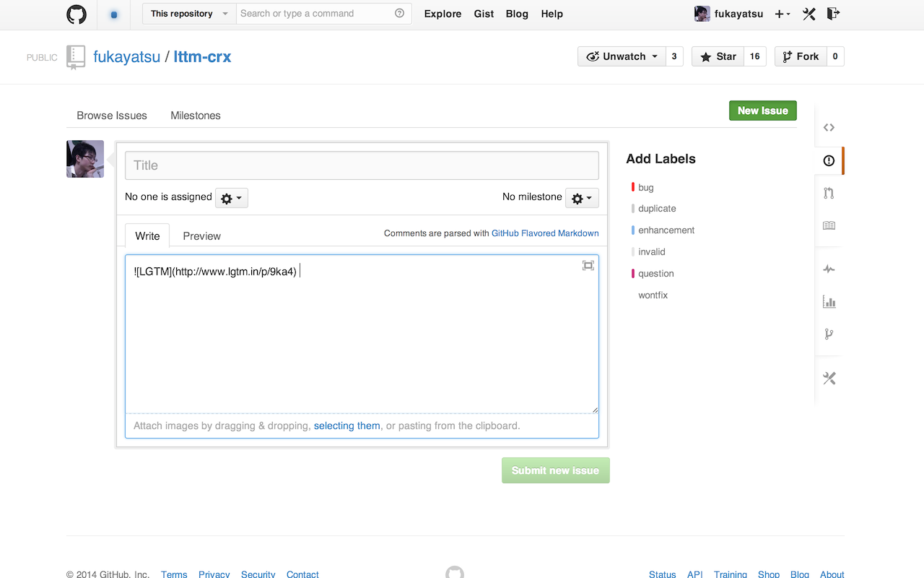Toggle fullscreen zen writing mode icon

pyautogui.click(x=588, y=265)
